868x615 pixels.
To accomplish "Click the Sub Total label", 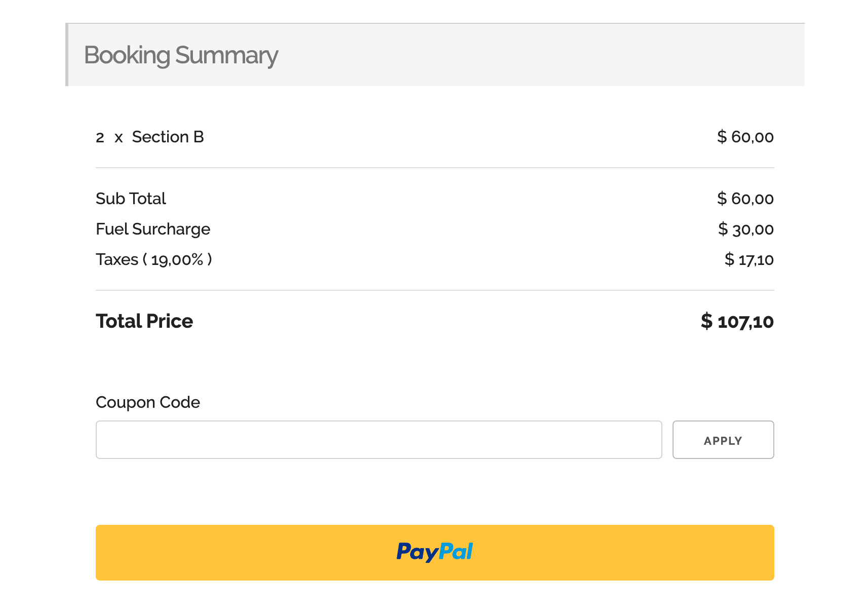I will (131, 199).
